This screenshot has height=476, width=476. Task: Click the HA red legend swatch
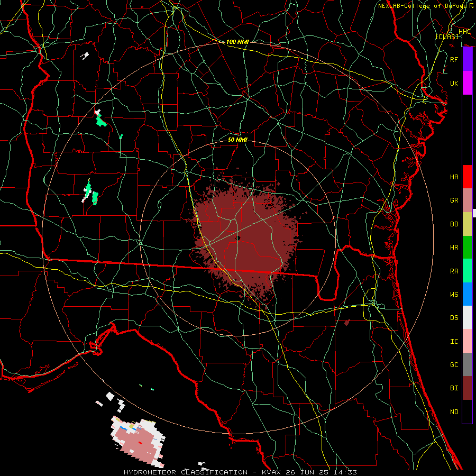(x=467, y=177)
